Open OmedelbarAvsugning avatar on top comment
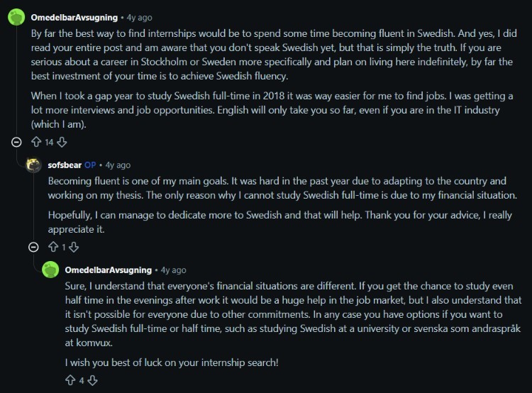532x393 pixels. (x=16, y=17)
